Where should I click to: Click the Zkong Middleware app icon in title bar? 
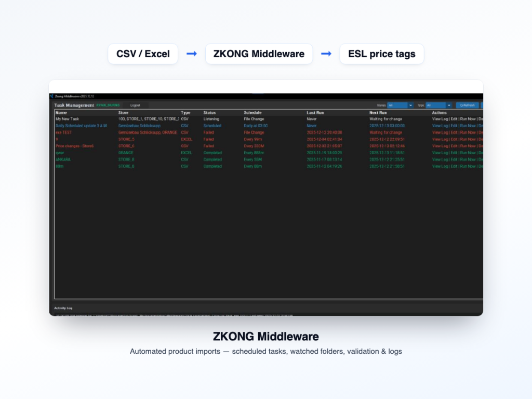click(52, 96)
